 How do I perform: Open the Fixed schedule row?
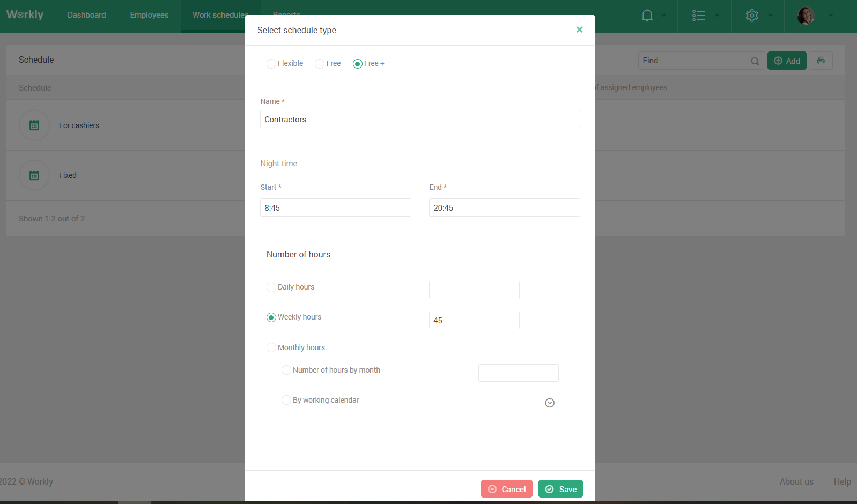point(68,175)
